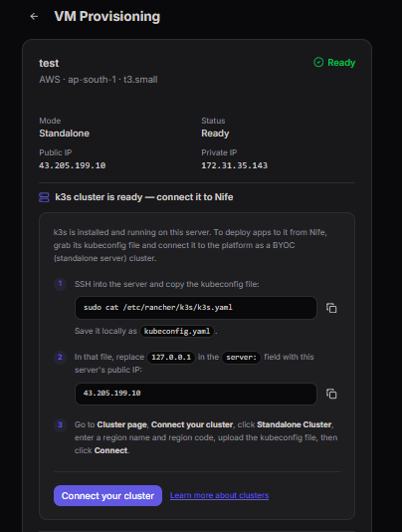
Task: Click the kubeconfig.yaml filename chip
Action: click(177, 331)
